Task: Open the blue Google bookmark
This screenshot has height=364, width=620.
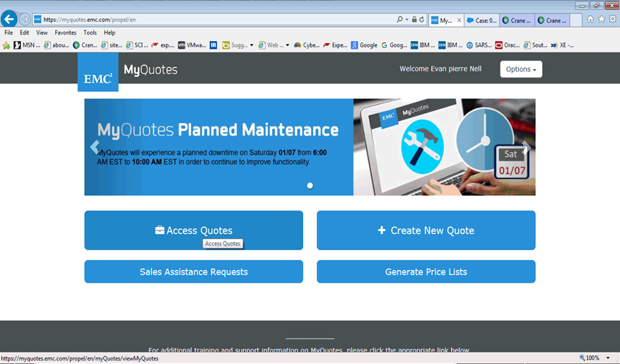Action: [x=364, y=45]
